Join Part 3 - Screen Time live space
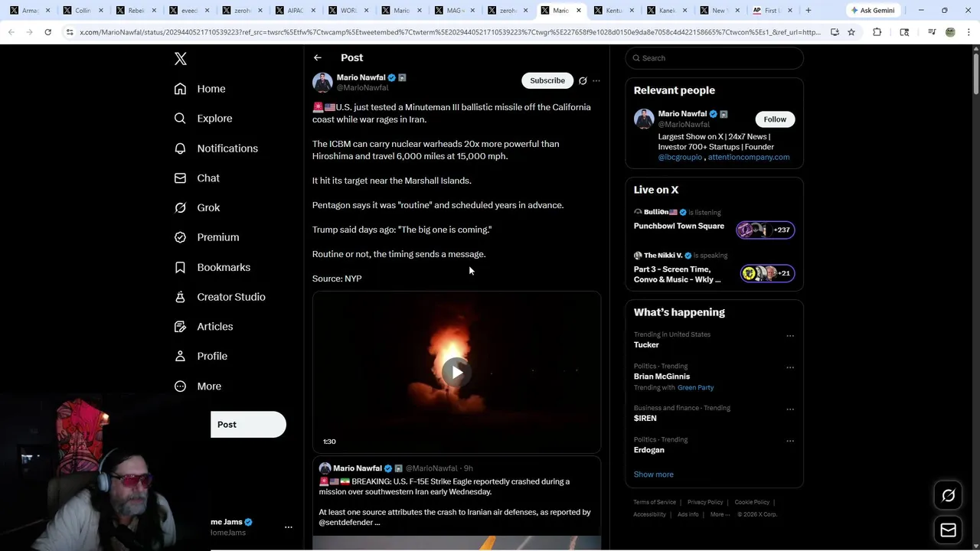980x551 pixels. [714, 269]
